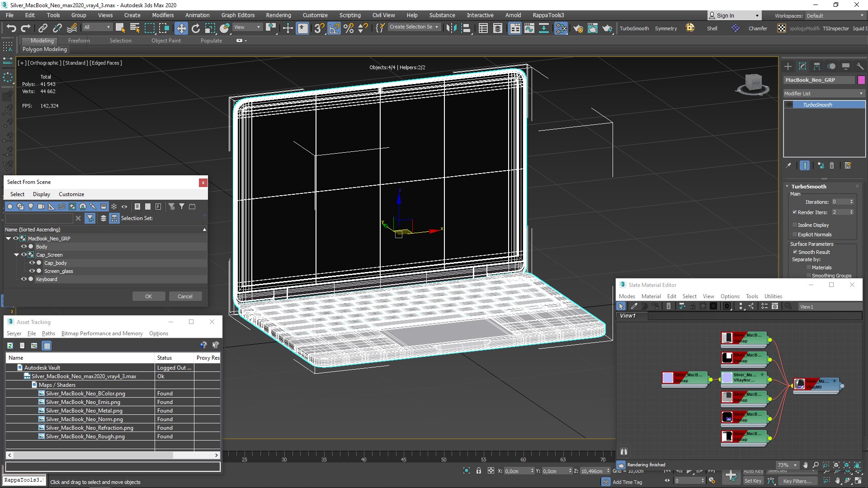Screen dimensions: 868x488
Task: Click the Align tool icon
Action: coord(466,28)
